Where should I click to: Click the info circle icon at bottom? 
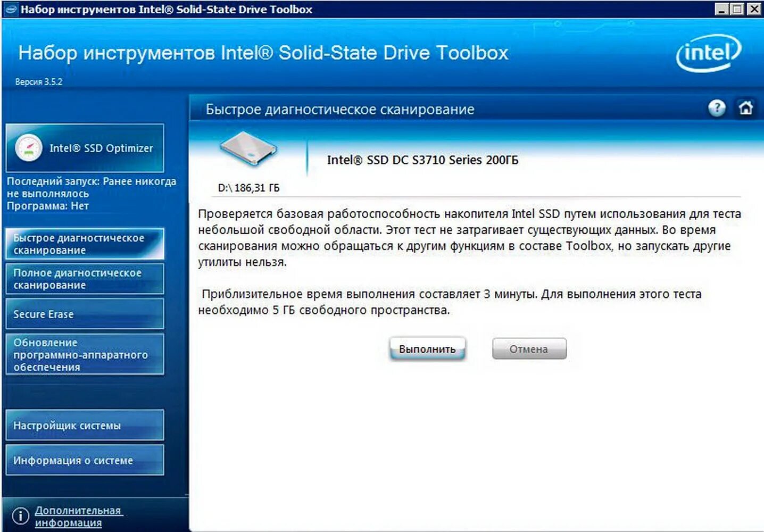click(20, 516)
